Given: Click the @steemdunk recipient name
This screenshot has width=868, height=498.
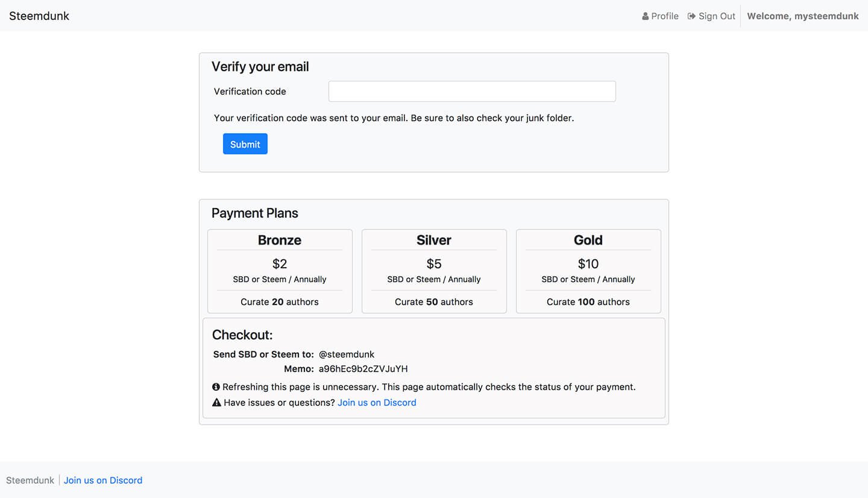Looking at the screenshot, I should tap(347, 355).
